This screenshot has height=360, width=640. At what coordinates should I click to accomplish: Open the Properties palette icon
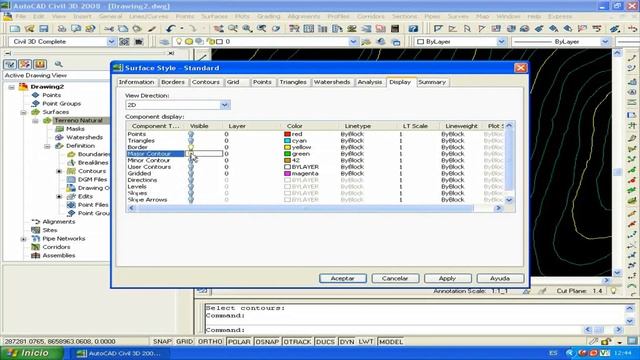pyautogui.click(x=294, y=29)
